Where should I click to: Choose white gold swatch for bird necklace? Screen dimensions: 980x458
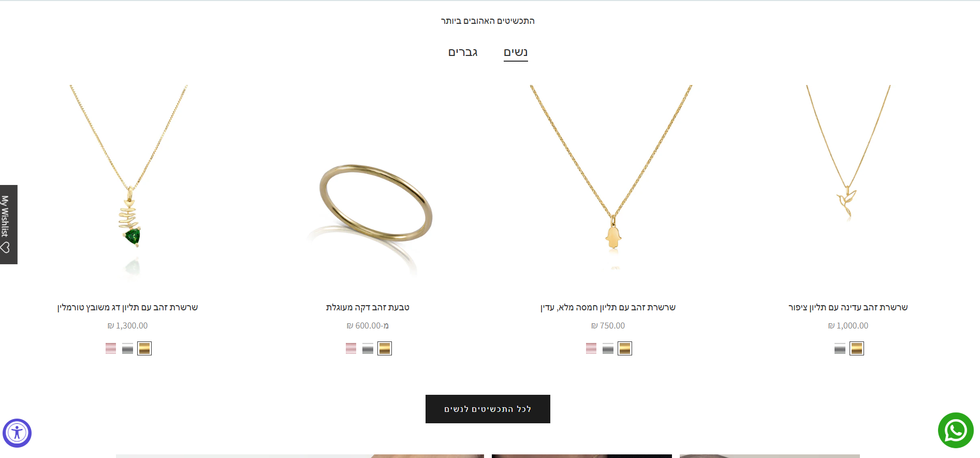tap(840, 349)
